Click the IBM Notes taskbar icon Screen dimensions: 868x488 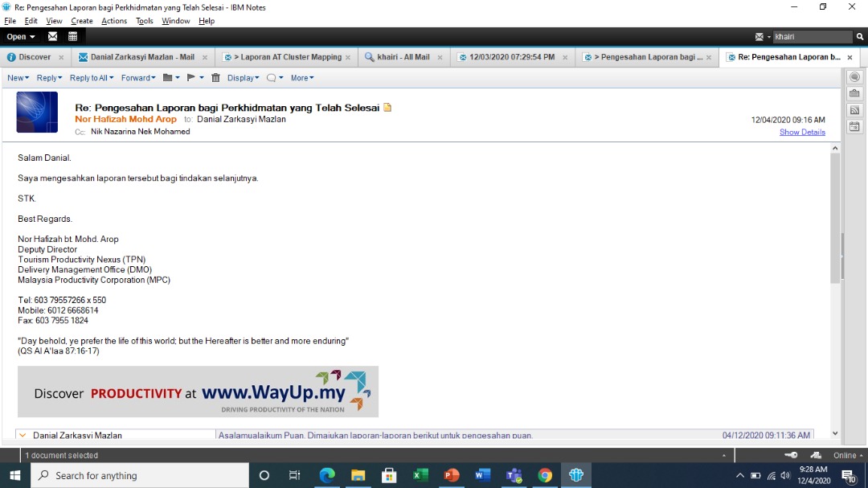(x=575, y=475)
